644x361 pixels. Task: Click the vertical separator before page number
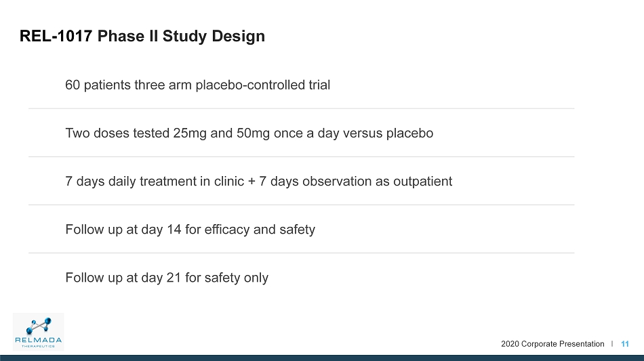(x=612, y=344)
